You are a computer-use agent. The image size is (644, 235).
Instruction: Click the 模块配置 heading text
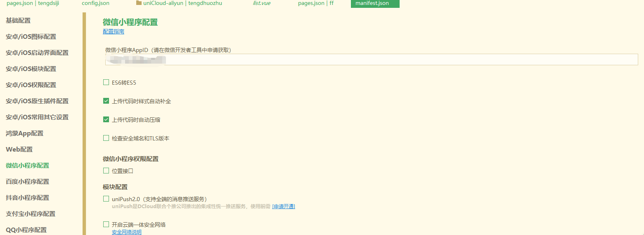coord(115,187)
